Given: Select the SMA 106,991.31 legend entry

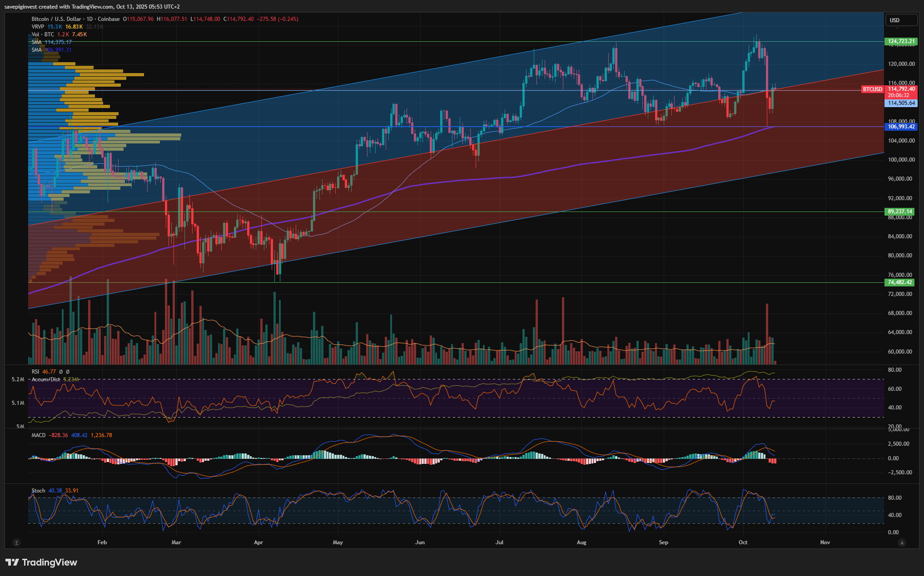Looking at the screenshot, I should point(36,50).
